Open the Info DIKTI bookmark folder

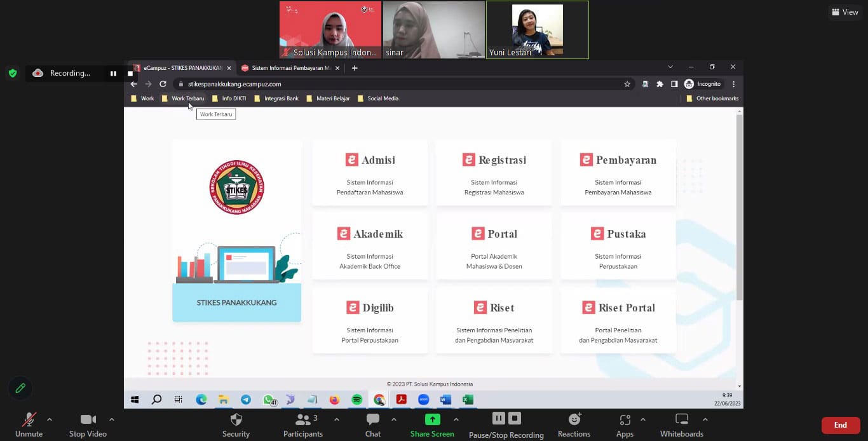click(x=229, y=98)
